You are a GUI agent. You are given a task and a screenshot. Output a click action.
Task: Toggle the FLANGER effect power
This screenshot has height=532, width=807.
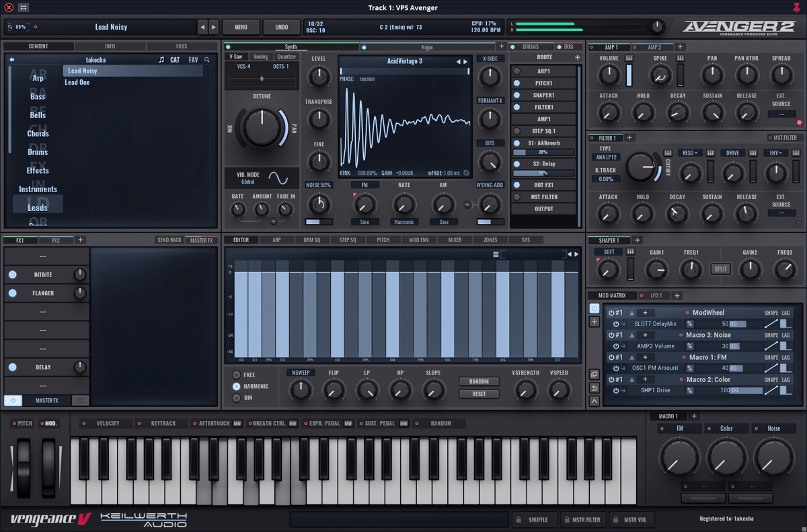click(13, 293)
